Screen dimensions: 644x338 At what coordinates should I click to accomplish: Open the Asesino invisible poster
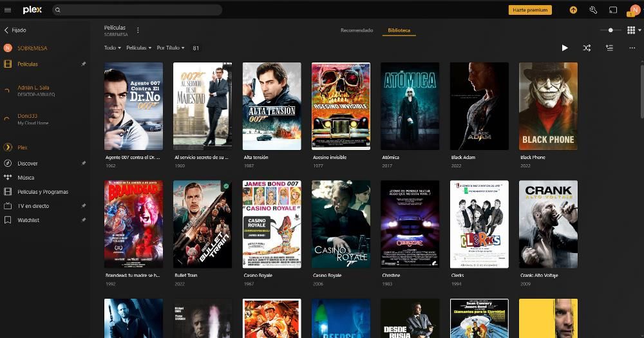point(341,106)
